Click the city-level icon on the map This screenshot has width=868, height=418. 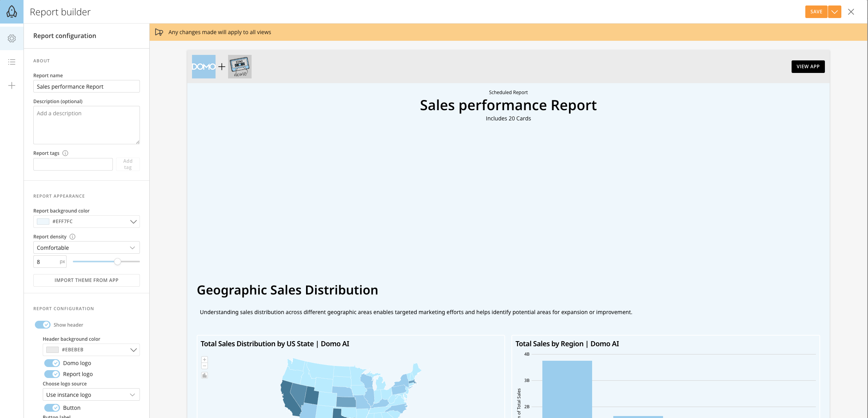(x=204, y=375)
